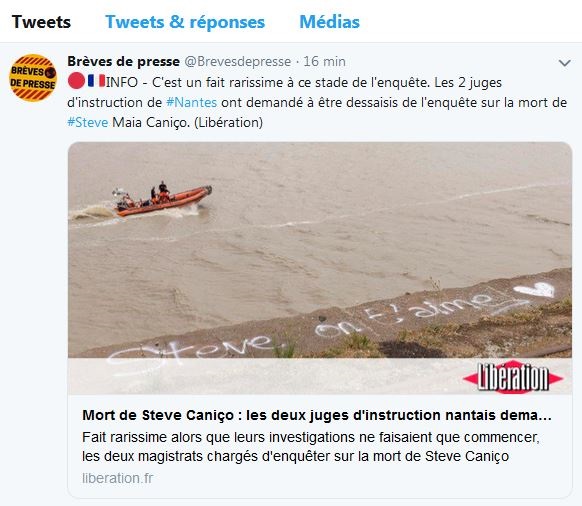Switch to the Médias tab
Image resolution: width=582 pixels, height=506 pixels.
329,22
